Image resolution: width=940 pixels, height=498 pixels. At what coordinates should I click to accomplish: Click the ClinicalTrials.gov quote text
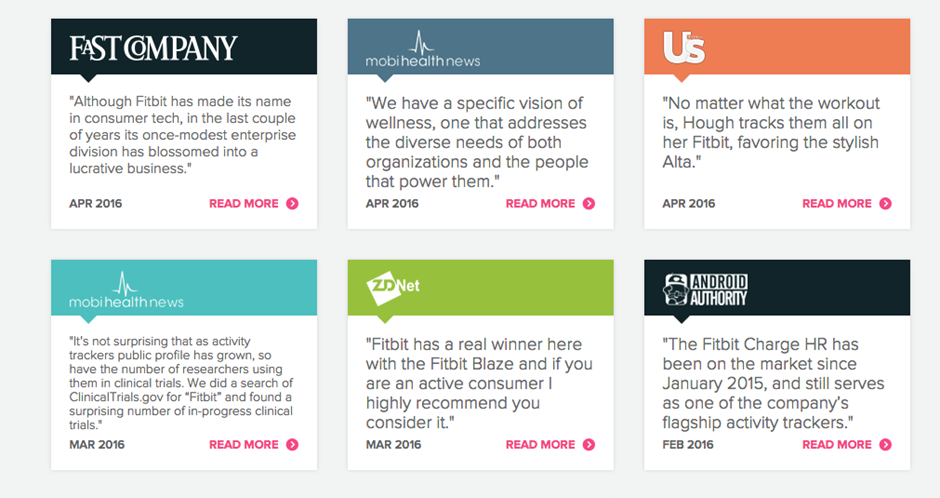pos(182,383)
